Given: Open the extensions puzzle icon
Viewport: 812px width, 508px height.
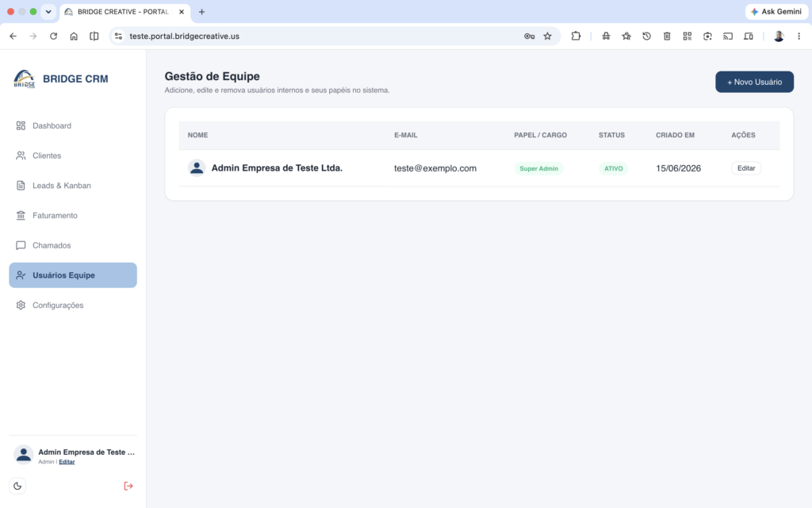Looking at the screenshot, I should (576, 37).
